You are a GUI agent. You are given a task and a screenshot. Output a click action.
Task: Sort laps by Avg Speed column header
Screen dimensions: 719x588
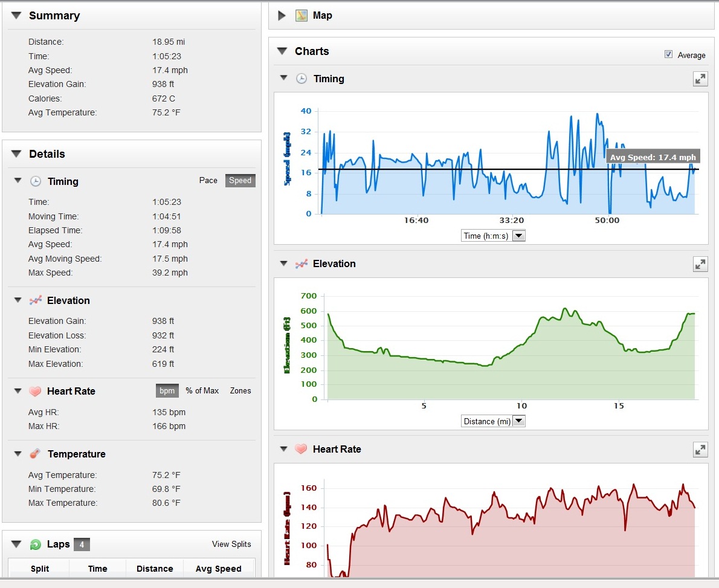click(x=218, y=569)
